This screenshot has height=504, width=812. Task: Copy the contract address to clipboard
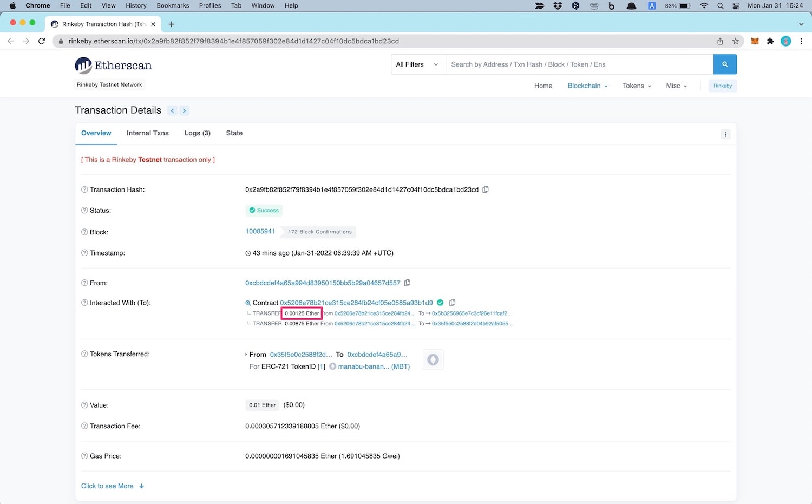pos(453,303)
